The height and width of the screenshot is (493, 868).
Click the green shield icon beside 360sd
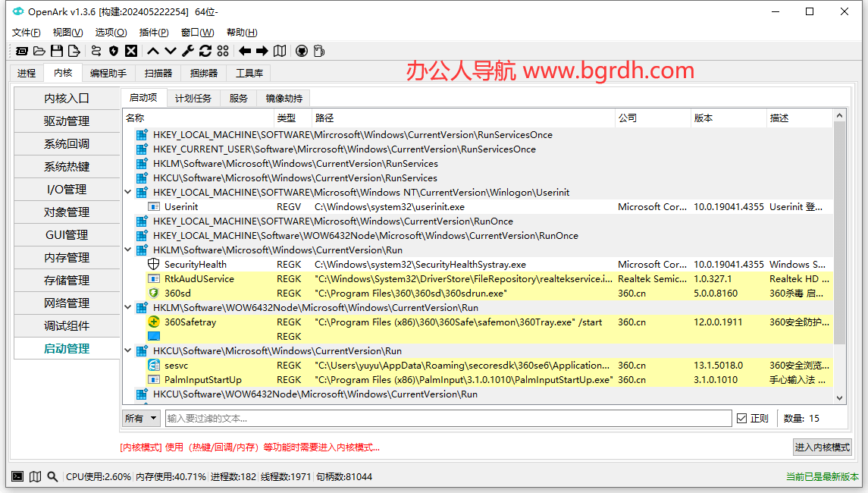(x=154, y=293)
